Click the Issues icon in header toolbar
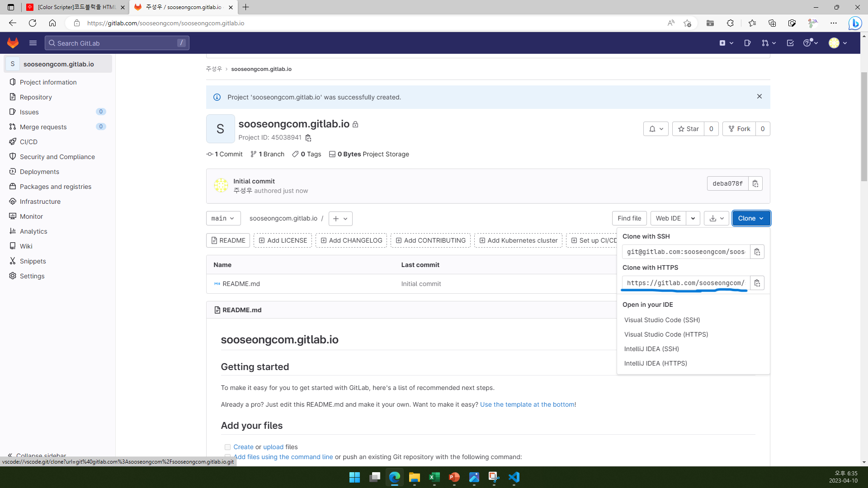 pos(747,43)
